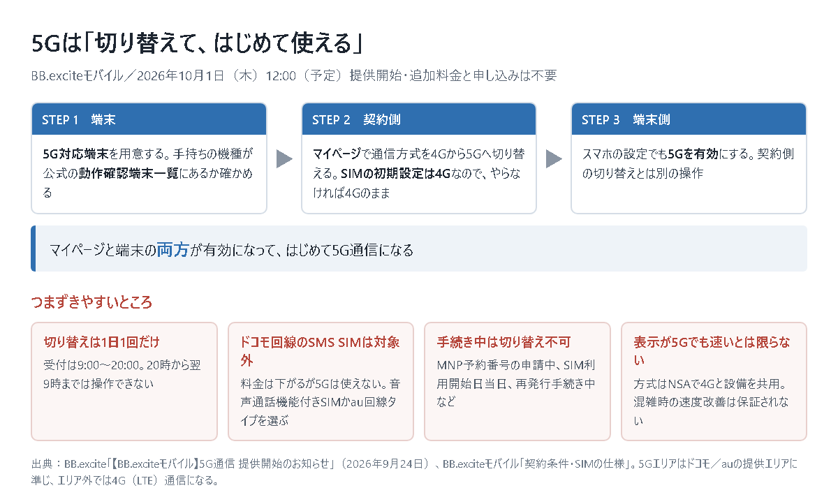Click bold text 5Gを有効 in STEP 3
838x504 pixels.
point(693,154)
